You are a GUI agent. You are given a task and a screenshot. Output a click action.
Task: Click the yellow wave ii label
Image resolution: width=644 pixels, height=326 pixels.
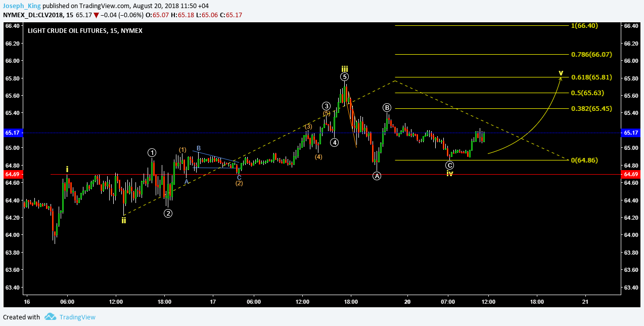point(123,220)
